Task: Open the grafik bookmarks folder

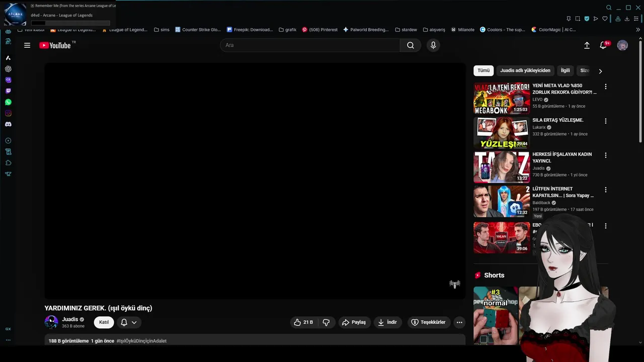Action: pos(287,30)
